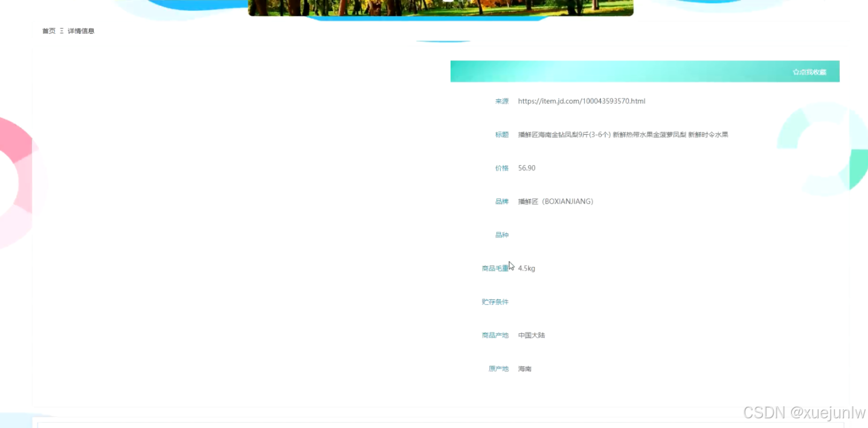The height and width of the screenshot is (428, 868).
Task: Click the 标题 field label
Action: point(502,135)
